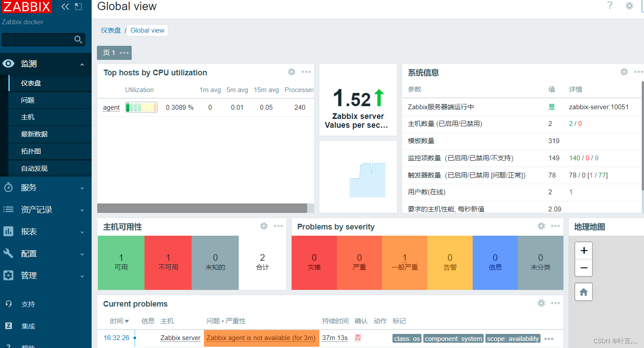Screen dimensions: 644x348
Task: Click the Integrations Z icon
Action: tap(8, 326)
